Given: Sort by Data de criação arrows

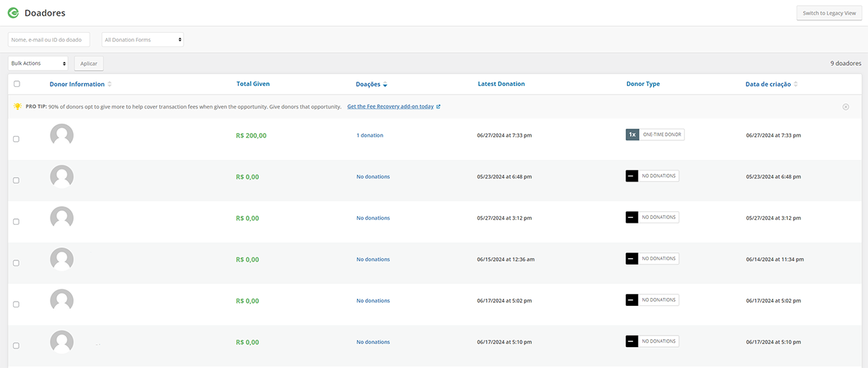Looking at the screenshot, I should tap(796, 85).
